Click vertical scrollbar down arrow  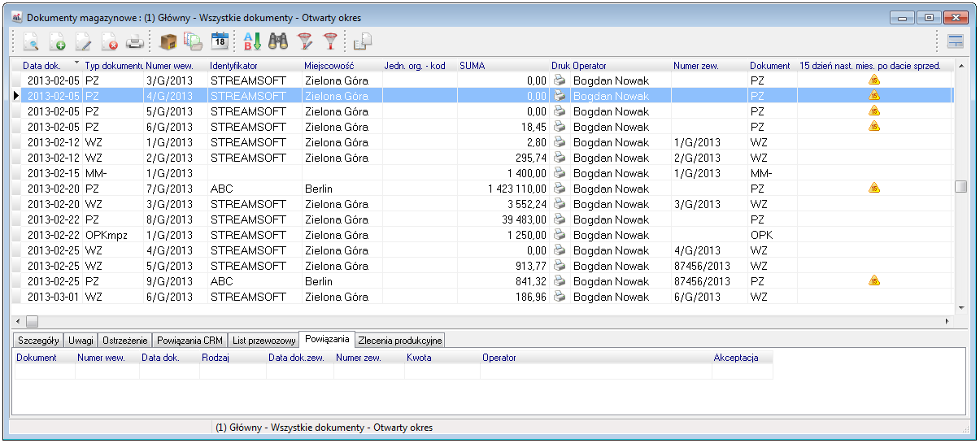coord(960,308)
